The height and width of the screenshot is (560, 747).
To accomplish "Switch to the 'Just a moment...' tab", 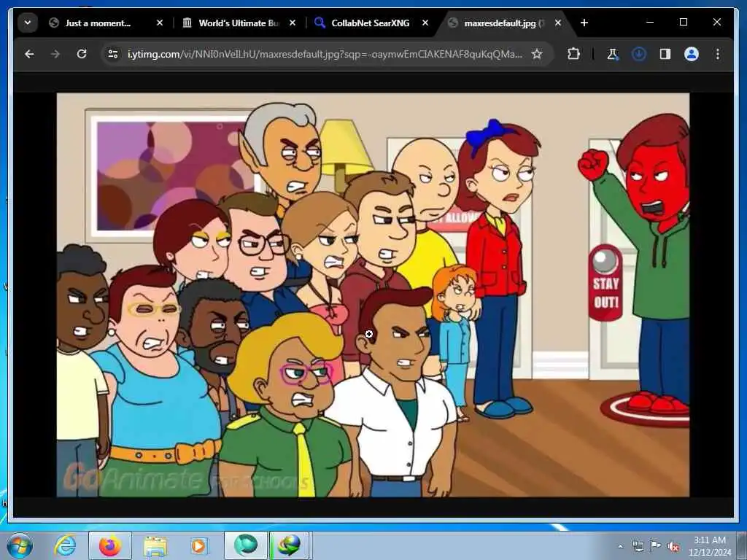I will 98,23.
